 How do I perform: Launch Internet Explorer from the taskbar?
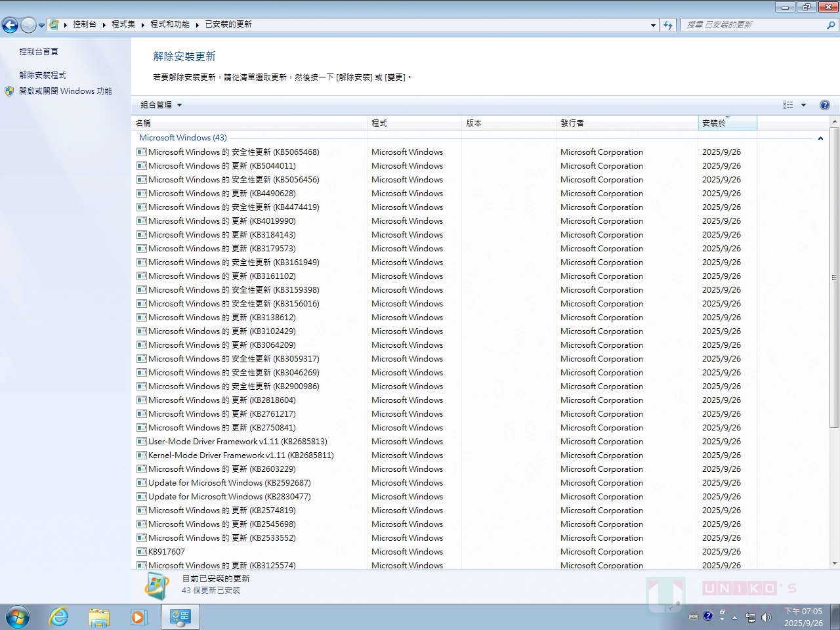[59, 618]
